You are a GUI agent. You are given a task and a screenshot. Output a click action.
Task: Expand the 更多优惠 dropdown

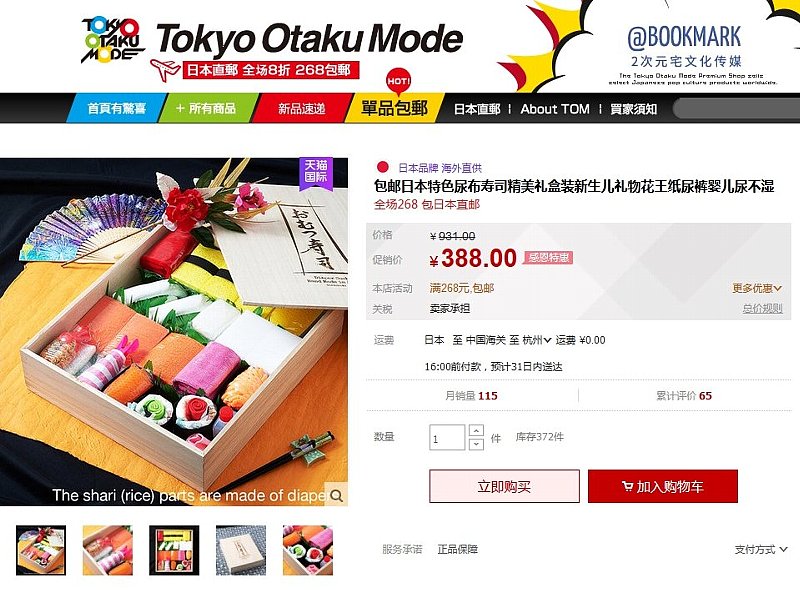pyautogui.click(x=757, y=288)
